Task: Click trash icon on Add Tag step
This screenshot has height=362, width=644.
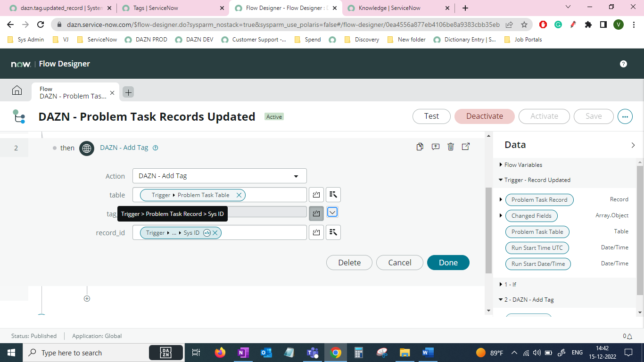Action: pos(451,147)
